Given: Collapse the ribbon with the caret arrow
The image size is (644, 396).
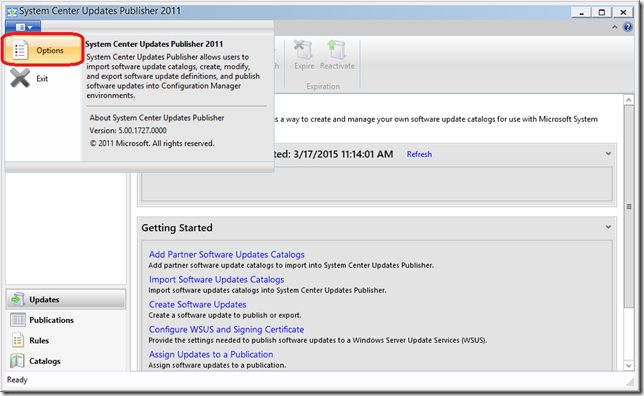Looking at the screenshot, I should pyautogui.click(x=614, y=27).
